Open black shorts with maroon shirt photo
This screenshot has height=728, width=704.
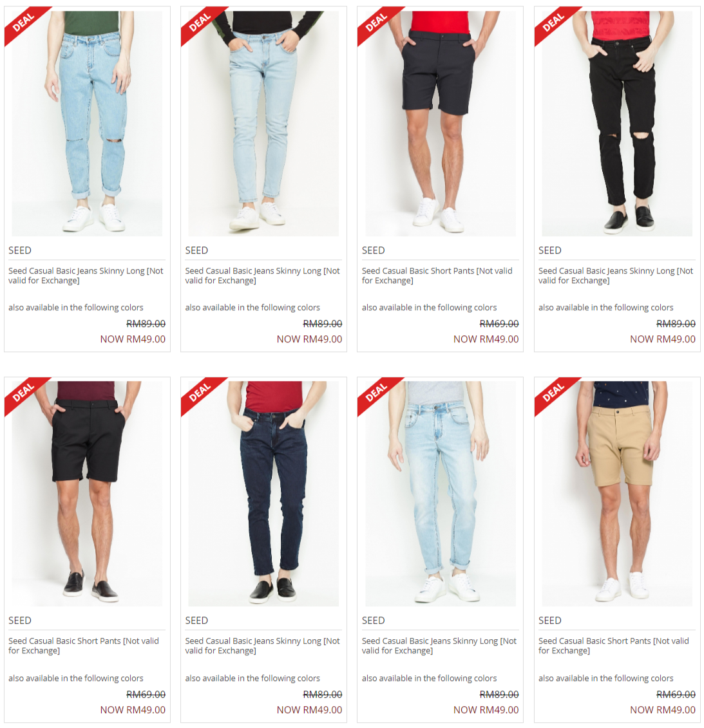[88, 494]
